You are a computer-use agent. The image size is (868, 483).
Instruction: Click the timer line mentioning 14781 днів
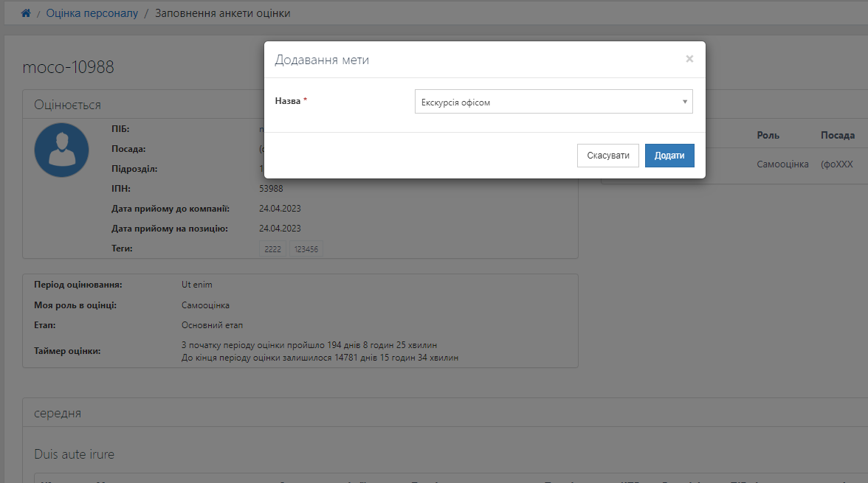coord(320,358)
